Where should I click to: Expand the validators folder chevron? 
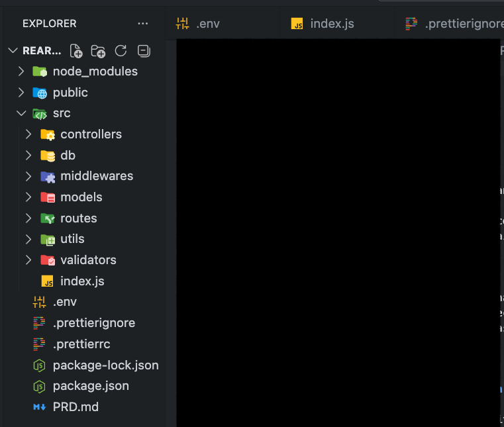pyautogui.click(x=28, y=260)
